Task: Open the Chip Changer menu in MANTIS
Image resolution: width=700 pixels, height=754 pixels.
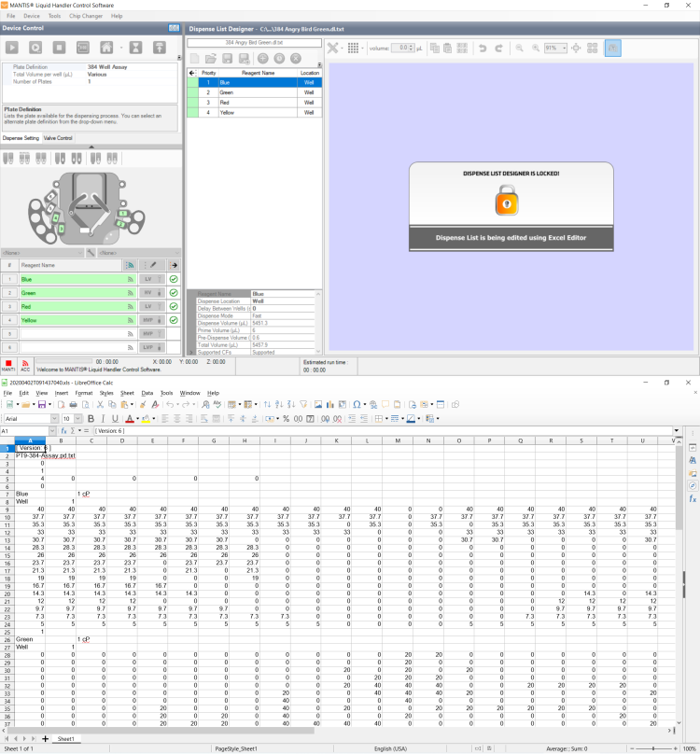Action: coord(86,16)
